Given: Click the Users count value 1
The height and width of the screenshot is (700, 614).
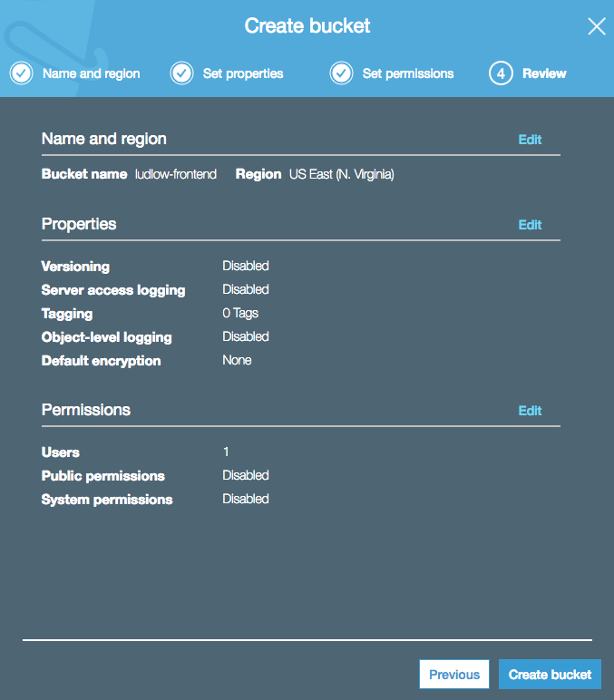Looking at the screenshot, I should tap(226, 452).
